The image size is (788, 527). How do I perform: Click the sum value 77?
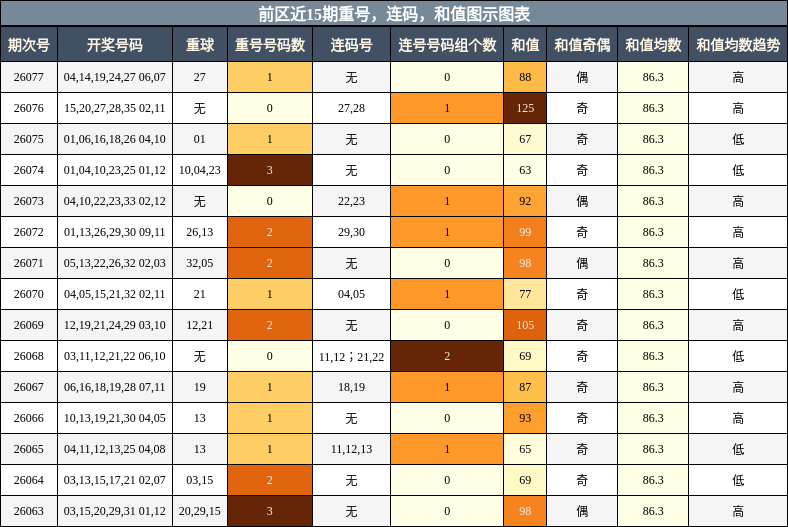pyautogui.click(x=525, y=294)
